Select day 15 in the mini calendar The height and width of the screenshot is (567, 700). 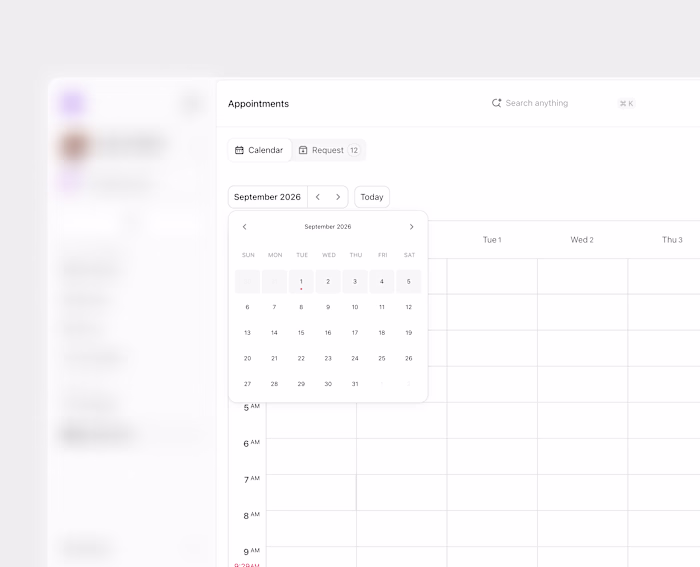(301, 333)
